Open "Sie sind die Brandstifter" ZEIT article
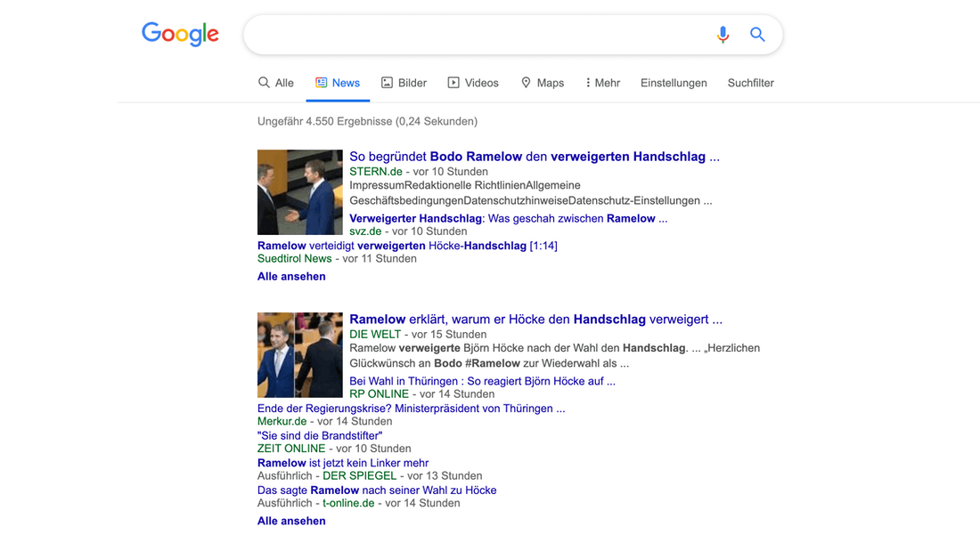 point(320,435)
